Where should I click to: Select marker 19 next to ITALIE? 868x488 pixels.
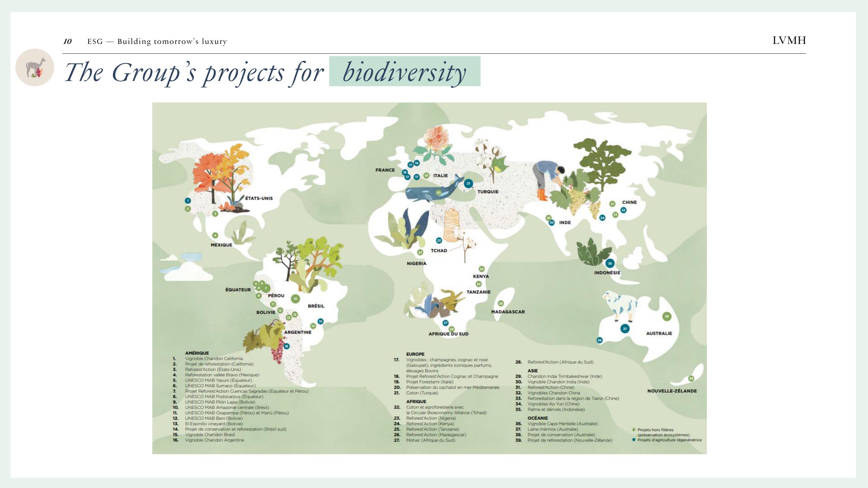click(426, 175)
